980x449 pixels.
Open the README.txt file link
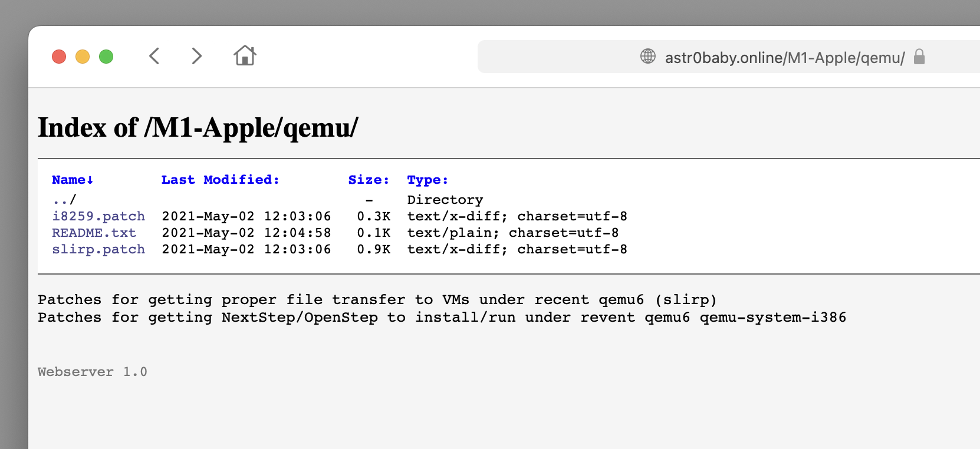tap(94, 233)
